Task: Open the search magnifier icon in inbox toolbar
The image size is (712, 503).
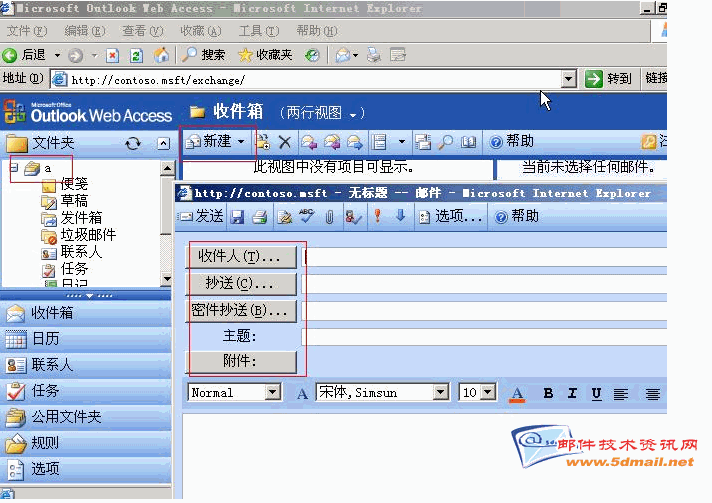Action: click(x=446, y=142)
